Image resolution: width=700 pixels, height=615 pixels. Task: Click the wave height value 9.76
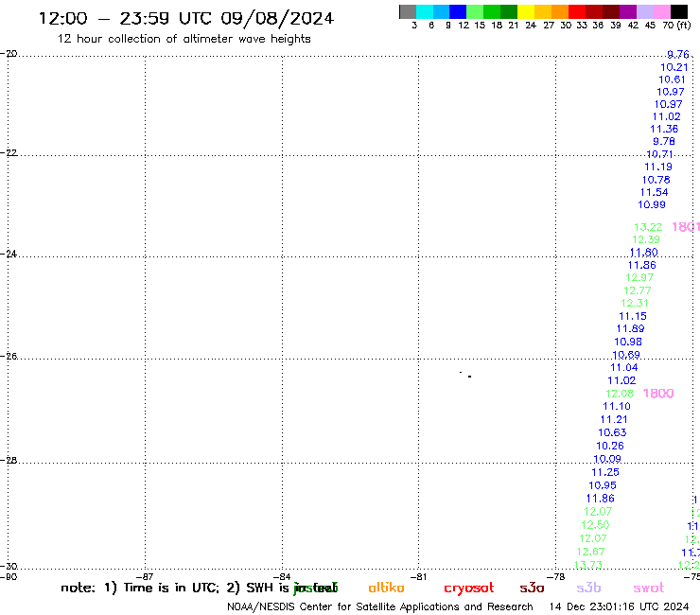677,55
